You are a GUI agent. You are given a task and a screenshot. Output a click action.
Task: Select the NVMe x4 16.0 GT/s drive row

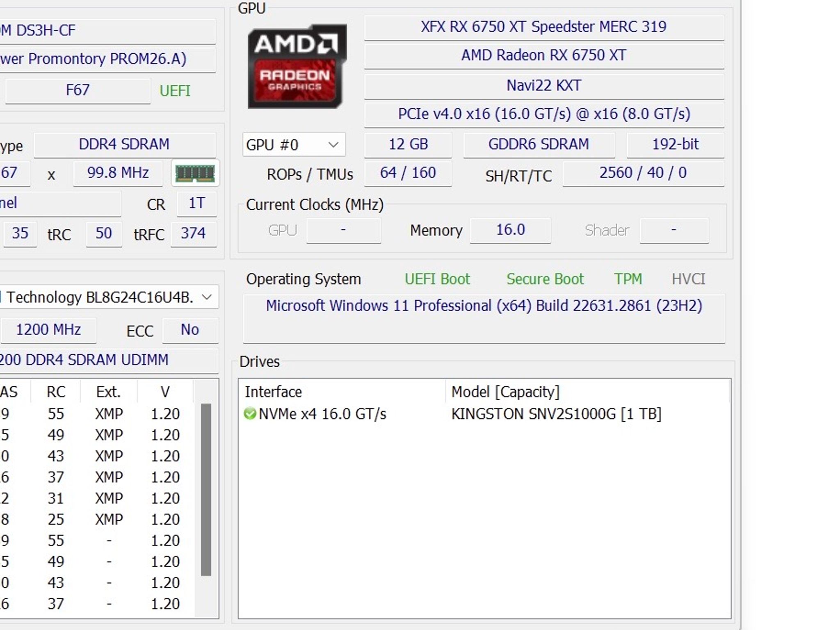[x=484, y=414]
